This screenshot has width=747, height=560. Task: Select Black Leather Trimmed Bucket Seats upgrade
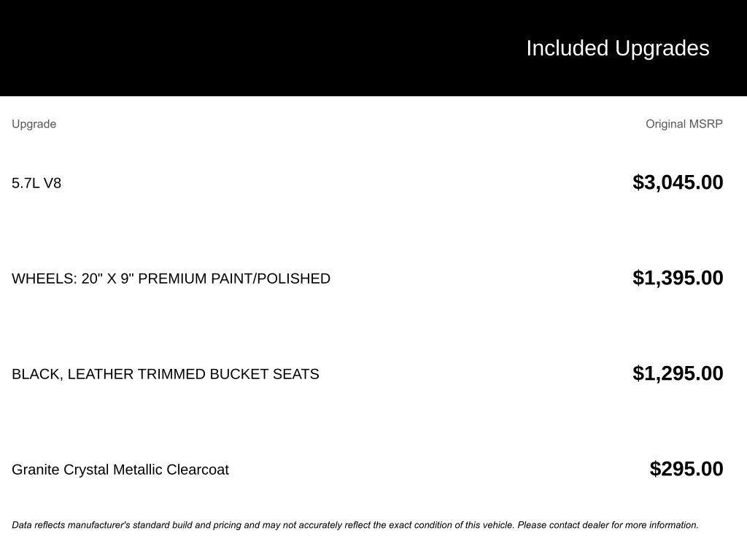coord(165,374)
